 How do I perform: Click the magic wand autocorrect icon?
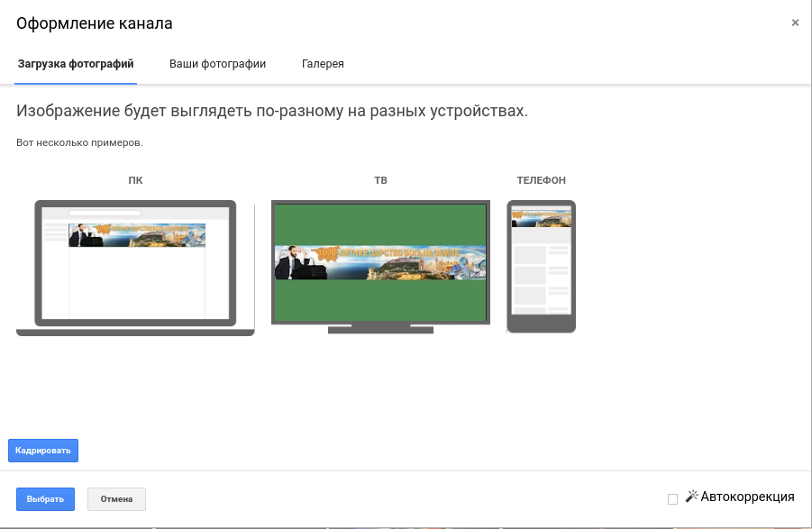(692, 496)
